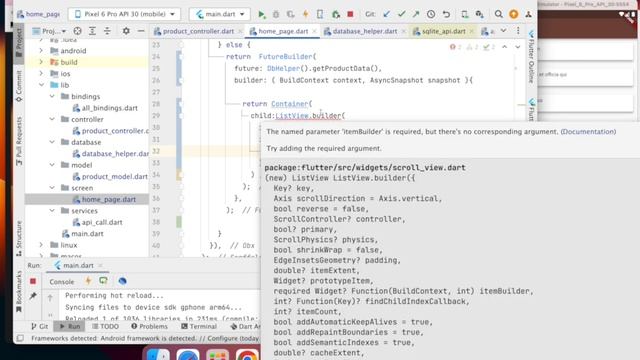This screenshot has width=640, height=360.
Task: Click the Chrome icon in the dock
Action: (x=247, y=354)
